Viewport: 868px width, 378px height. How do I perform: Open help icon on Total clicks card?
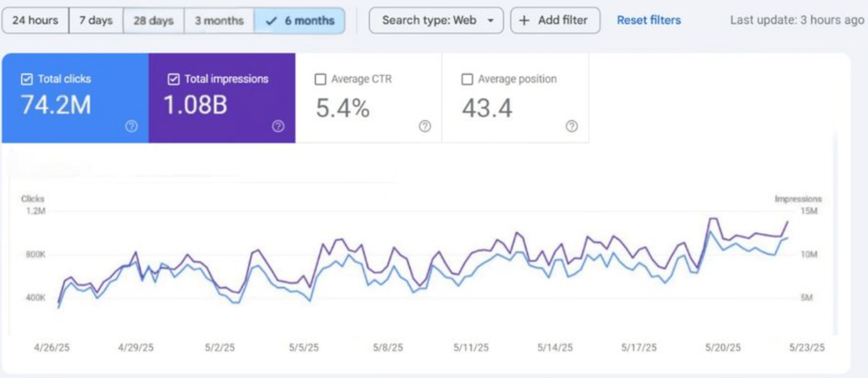coord(131,126)
